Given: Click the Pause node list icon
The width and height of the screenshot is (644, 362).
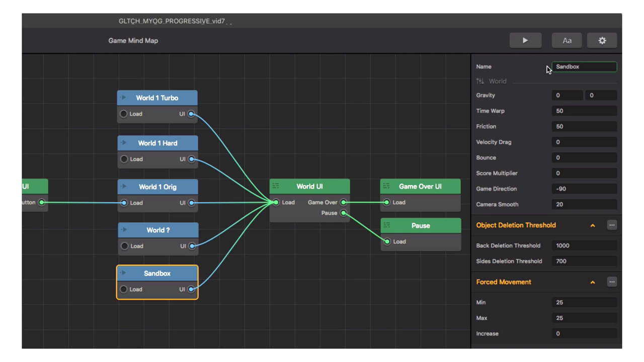Looking at the screenshot, I should click(x=386, y=225).
